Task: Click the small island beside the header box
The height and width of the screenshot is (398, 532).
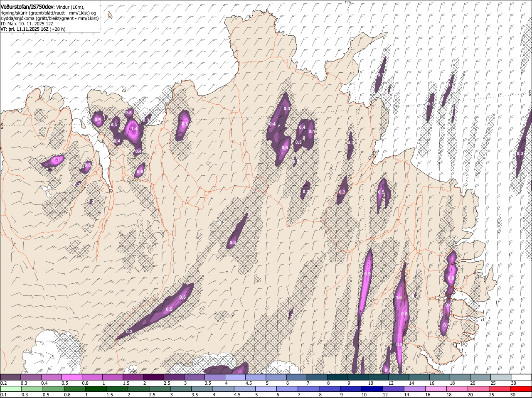Action: (110, 15)
